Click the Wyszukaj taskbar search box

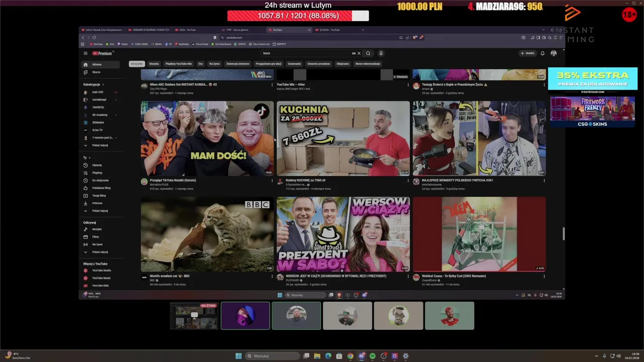272,356
